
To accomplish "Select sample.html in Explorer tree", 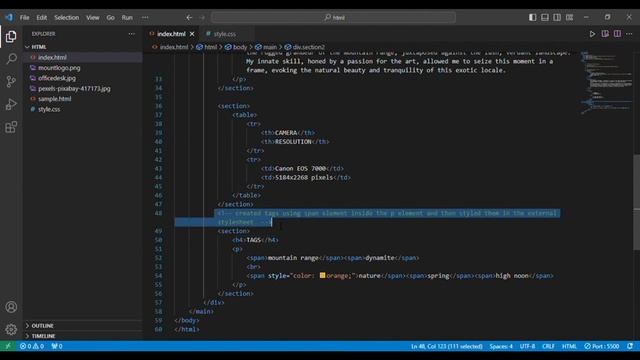I will pyautogui.click(x=54, y=99).
